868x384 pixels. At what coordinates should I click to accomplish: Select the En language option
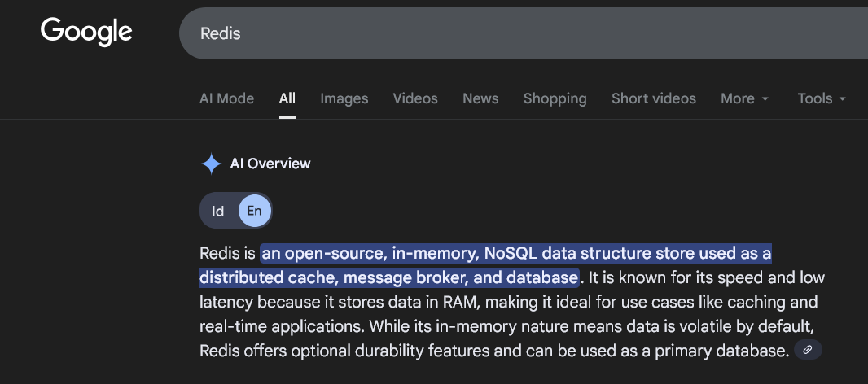tap(255, 211)
